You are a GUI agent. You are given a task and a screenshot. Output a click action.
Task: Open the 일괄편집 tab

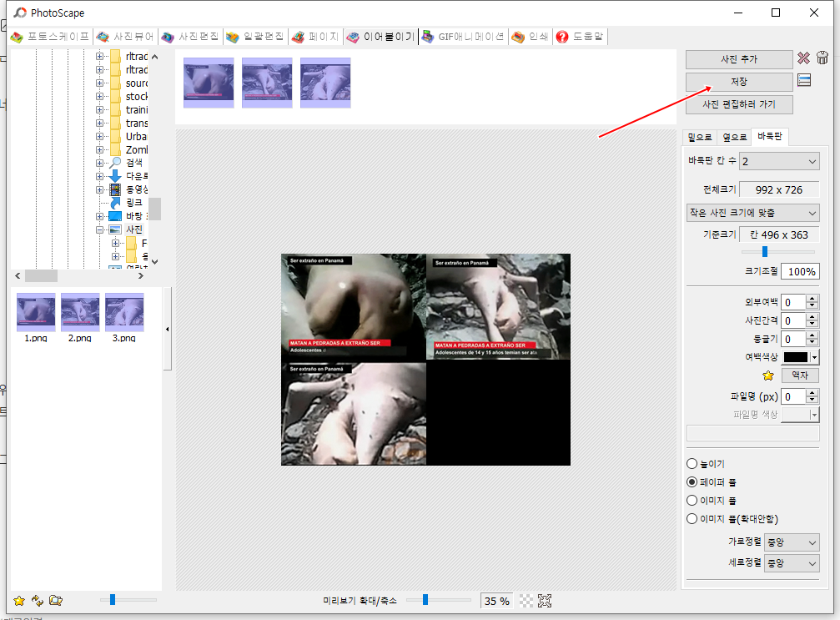pyautogui.click(x=255, y=37)
